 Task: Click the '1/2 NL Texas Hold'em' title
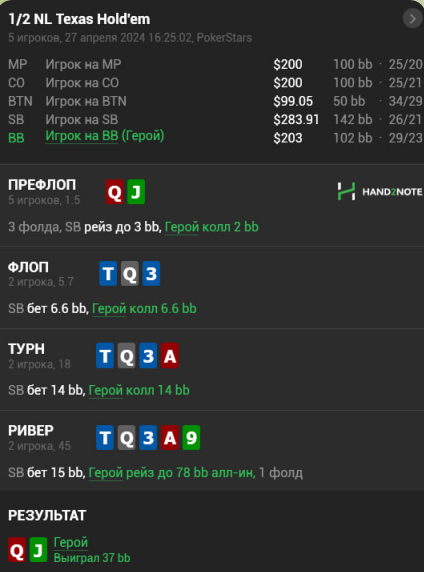[79, 19]
